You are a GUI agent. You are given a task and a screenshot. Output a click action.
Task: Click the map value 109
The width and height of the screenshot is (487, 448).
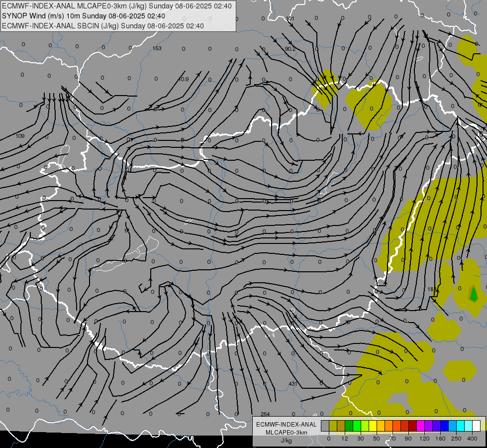coord(20,136)
